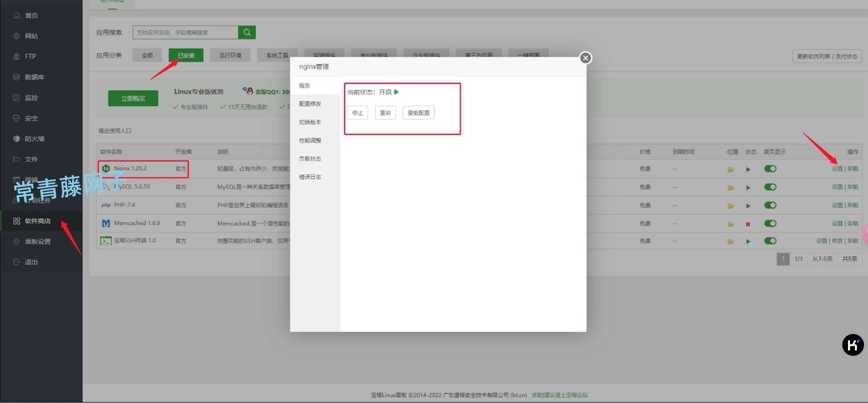Click 卸载 link for PHP-7.4
The image size is (868, 403).
tap(853, 205)
